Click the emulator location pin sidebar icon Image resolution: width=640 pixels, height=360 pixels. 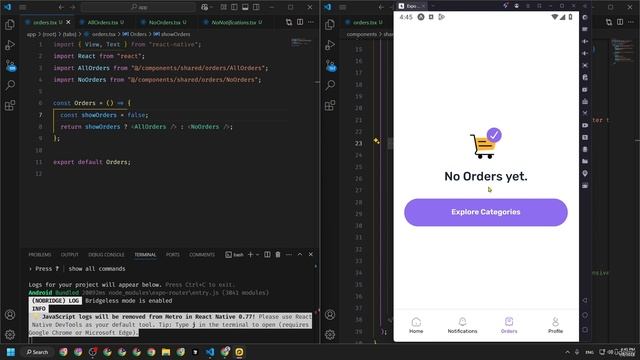click(585, 173)
